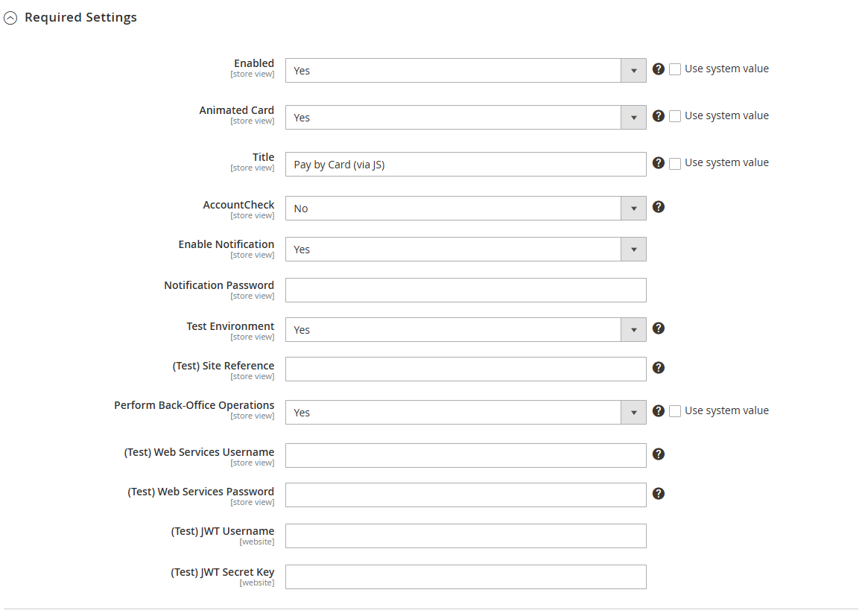This screenshot has height=616, width=865.
Task: Tick Use system value for Enabled
Action: point(675,69)
